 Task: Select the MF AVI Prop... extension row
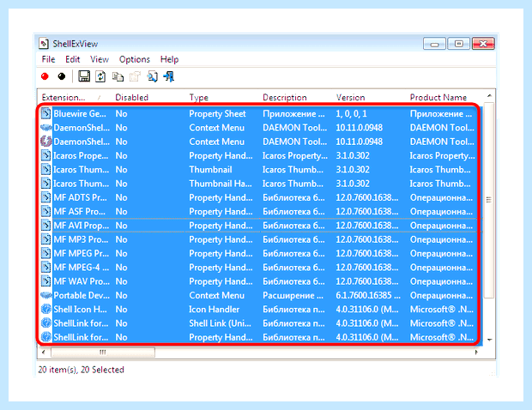[260, 226]
